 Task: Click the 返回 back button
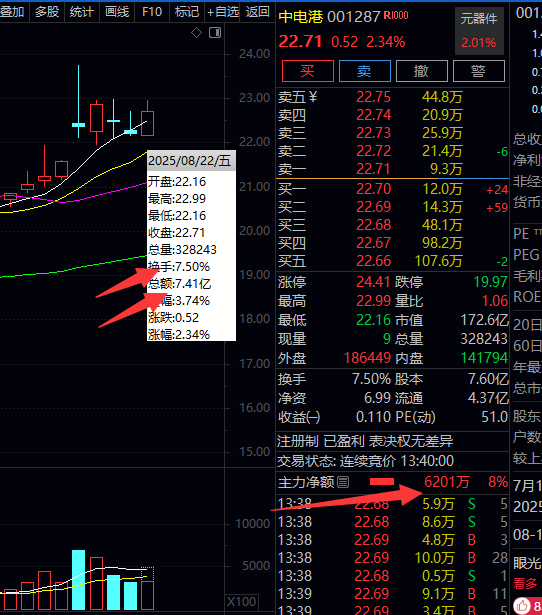257,12
